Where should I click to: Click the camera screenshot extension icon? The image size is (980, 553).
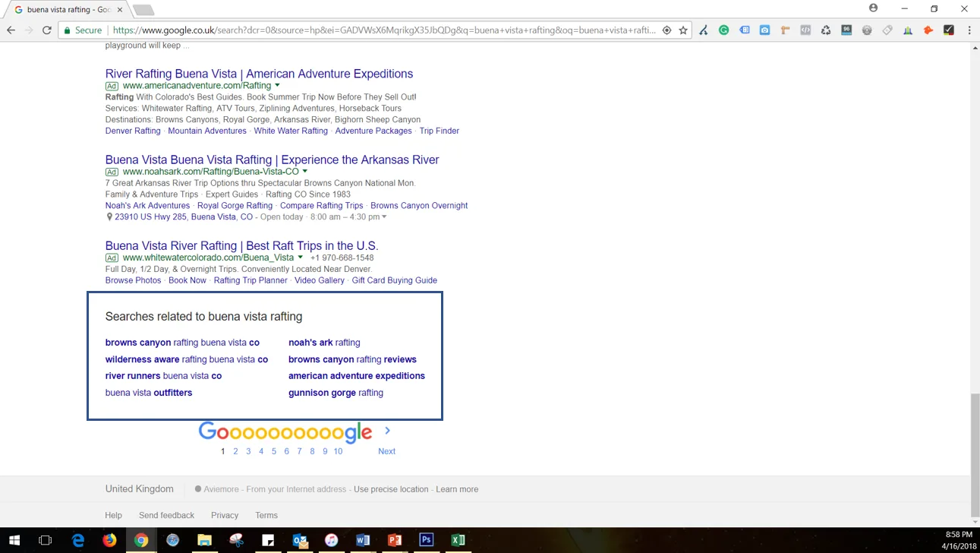pyautogui.click(x=765, y=30)
